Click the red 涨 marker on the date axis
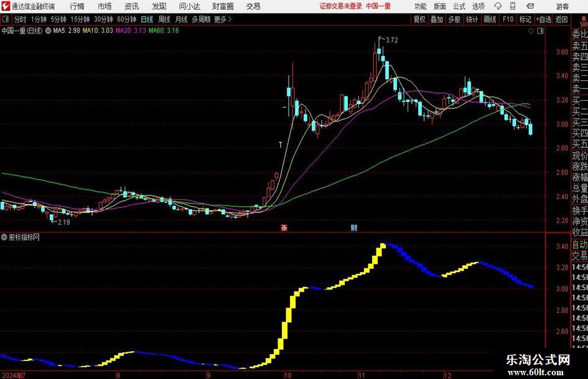The height and width of the screenshot is (379, 588). [x=284, y=227]
